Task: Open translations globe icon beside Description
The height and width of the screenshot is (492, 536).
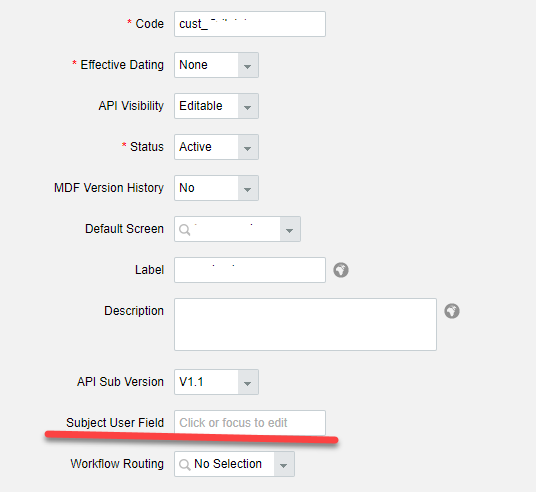Action: click(452, 311)
